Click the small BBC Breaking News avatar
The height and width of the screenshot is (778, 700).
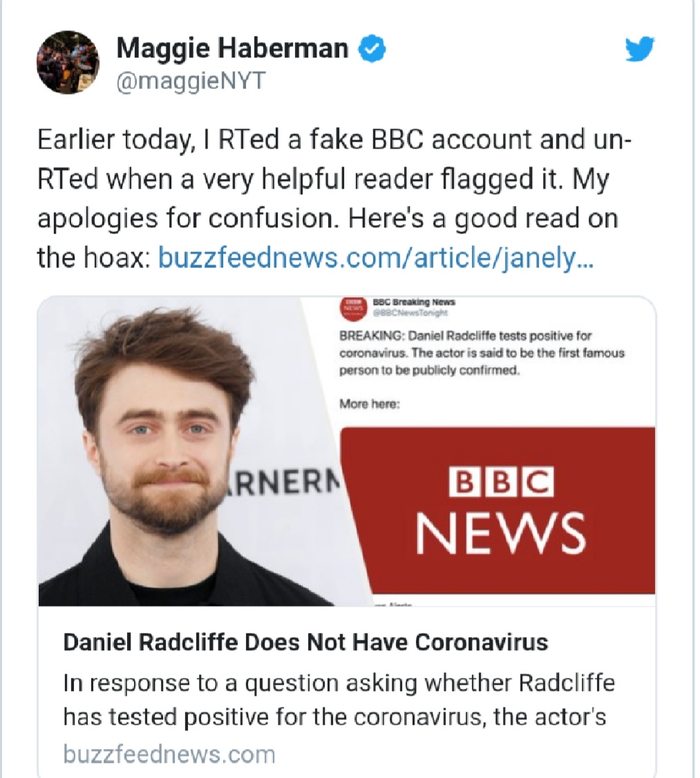tap(353, 307)
